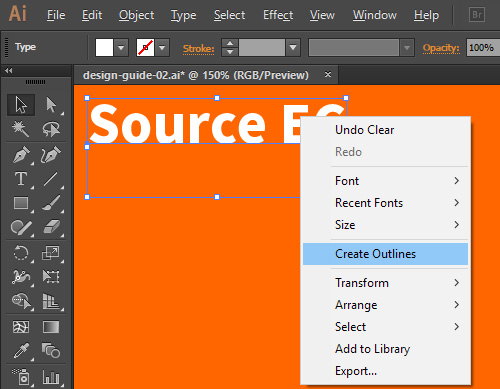The height and width of the screenshot is (389, 500).
Task: Open the Help menu
Action: pos(426,15)
